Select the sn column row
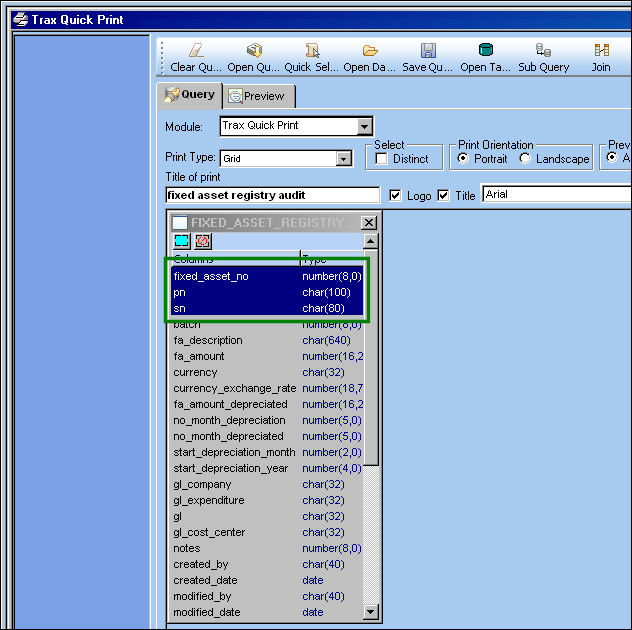Screen dimensions: 632x630 [268, 308]
